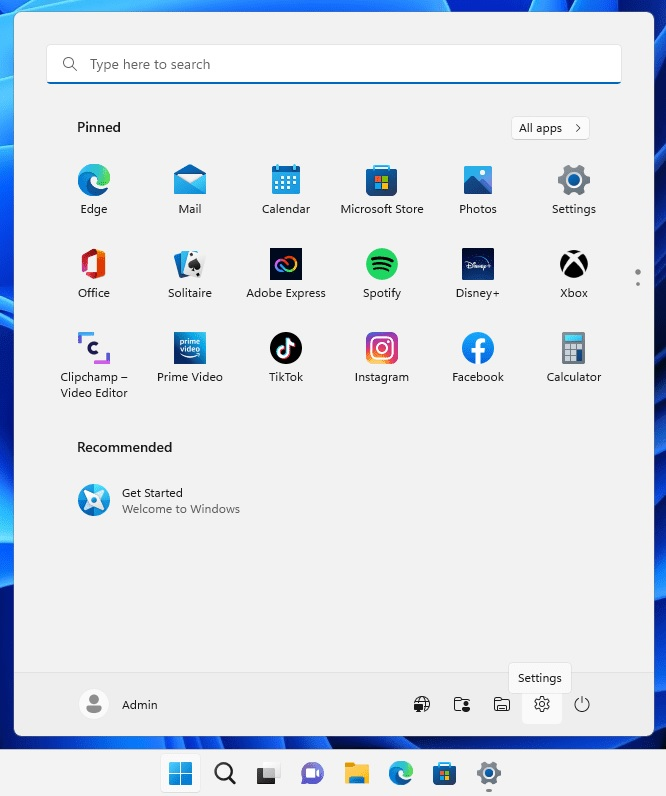The height and width of the screenshot is (796, 666).
Task: Launch Chat from the taskbar
Action: [312, 773]
